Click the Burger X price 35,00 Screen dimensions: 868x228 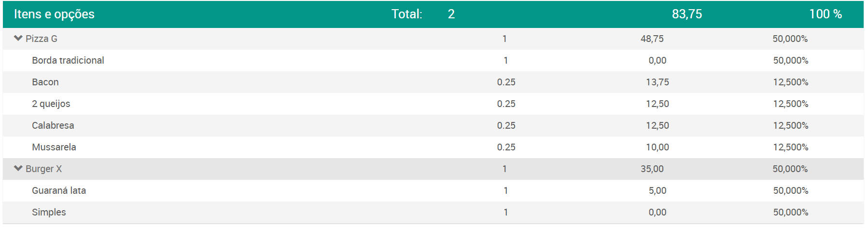click(x=652, y=169)
